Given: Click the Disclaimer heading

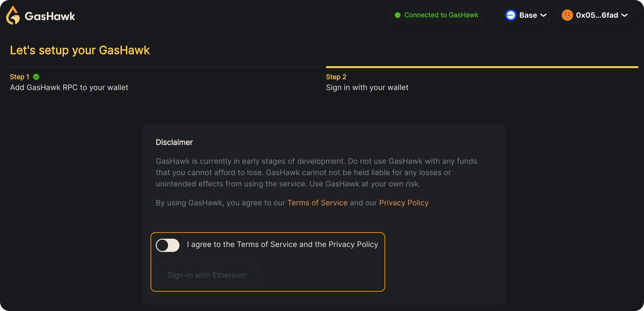Looking at the screenshot, I should pyautogui.click(x=174, y=142).
